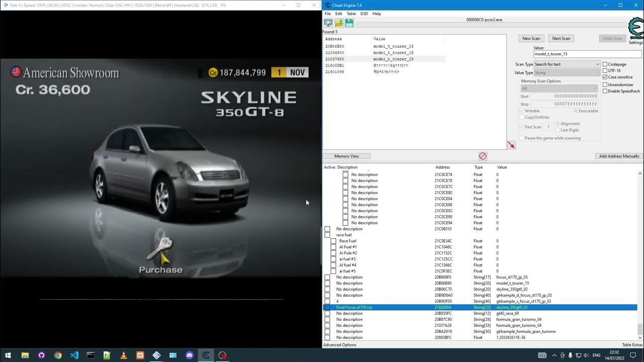Select the 'ai fuel #5' entry row

[x=480, y=271]
